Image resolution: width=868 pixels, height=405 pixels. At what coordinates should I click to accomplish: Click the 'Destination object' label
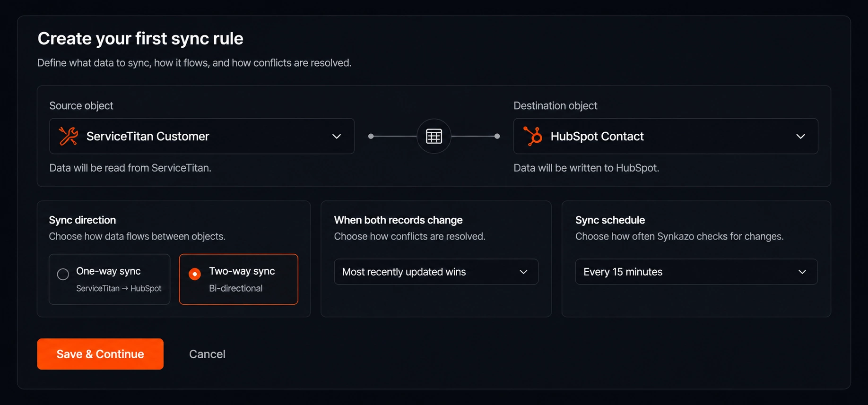coord(556,105)
